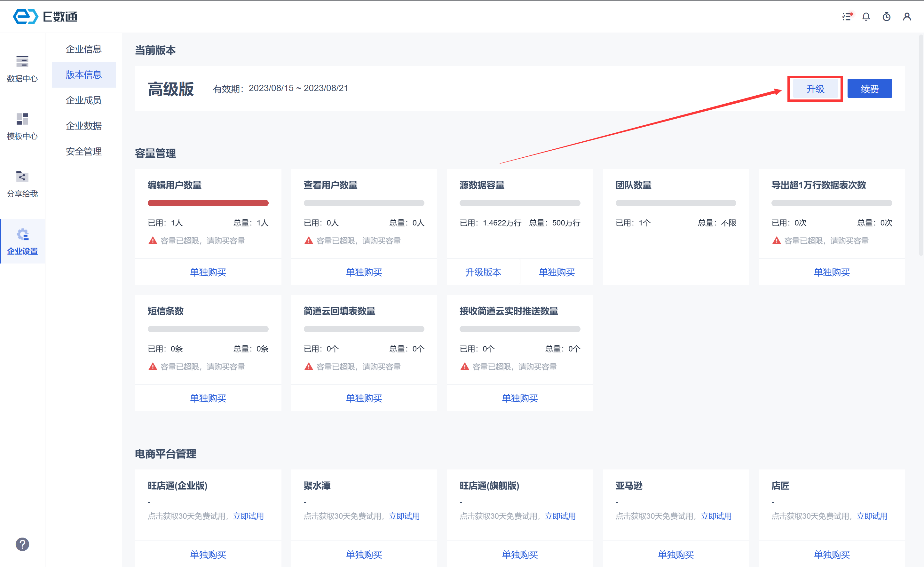Click 单独购买 under 短信条数
This screenshot has height=567, width=924.
(208, 398)
